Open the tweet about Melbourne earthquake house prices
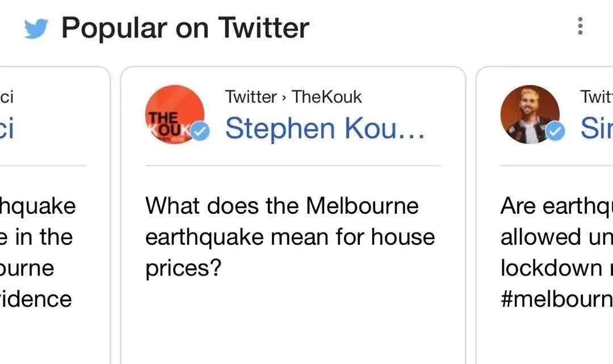Image resolution: width=613 pixels, height=364 pixels. click(x=289, y=236)
